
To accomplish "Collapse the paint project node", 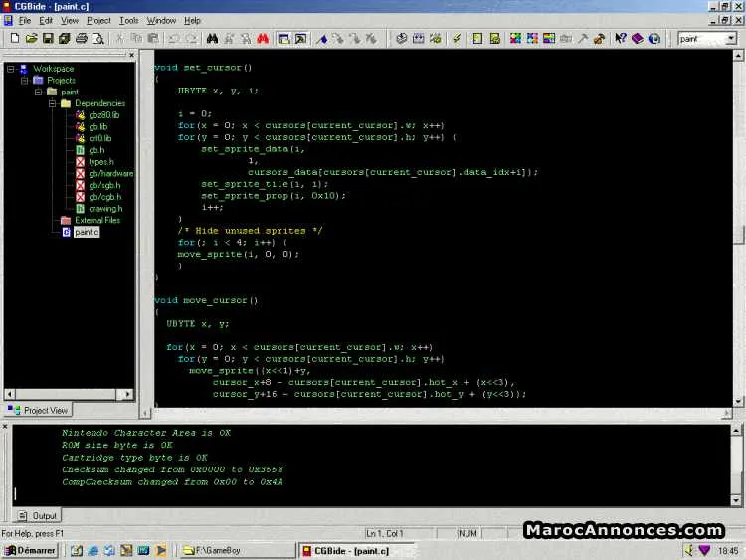I will [38, 92].
